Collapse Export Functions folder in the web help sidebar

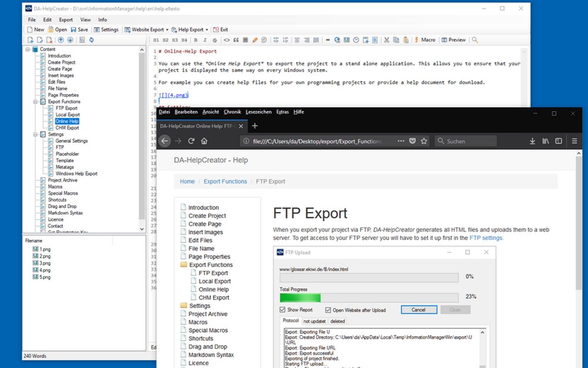(183, 265)
